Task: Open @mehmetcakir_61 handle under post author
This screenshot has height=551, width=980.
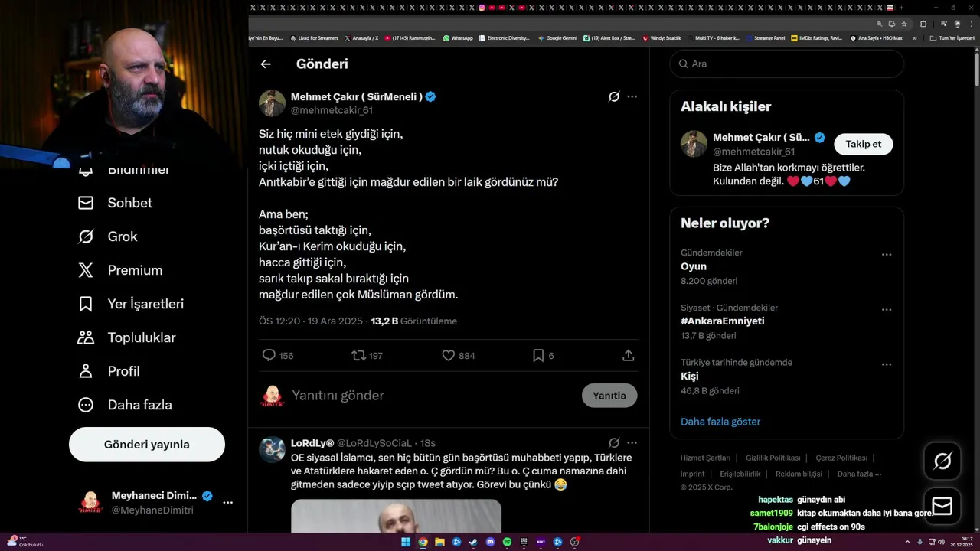Action: tap(332, 111)
